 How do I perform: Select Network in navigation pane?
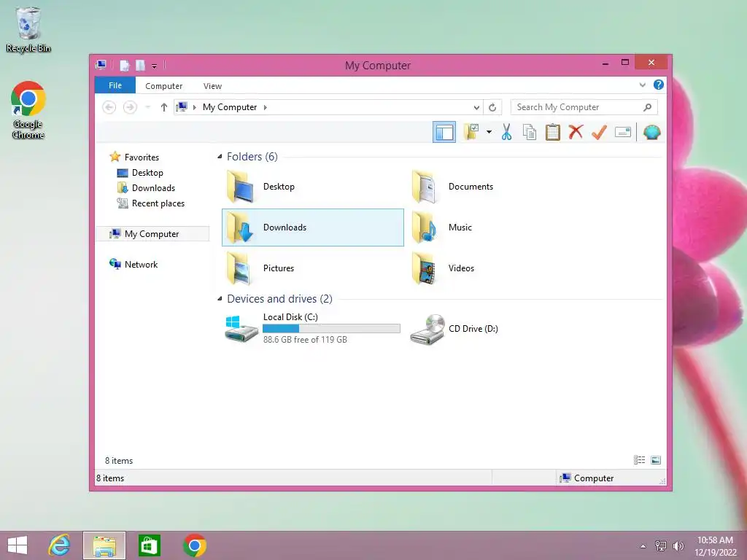(x=141, y=264)
